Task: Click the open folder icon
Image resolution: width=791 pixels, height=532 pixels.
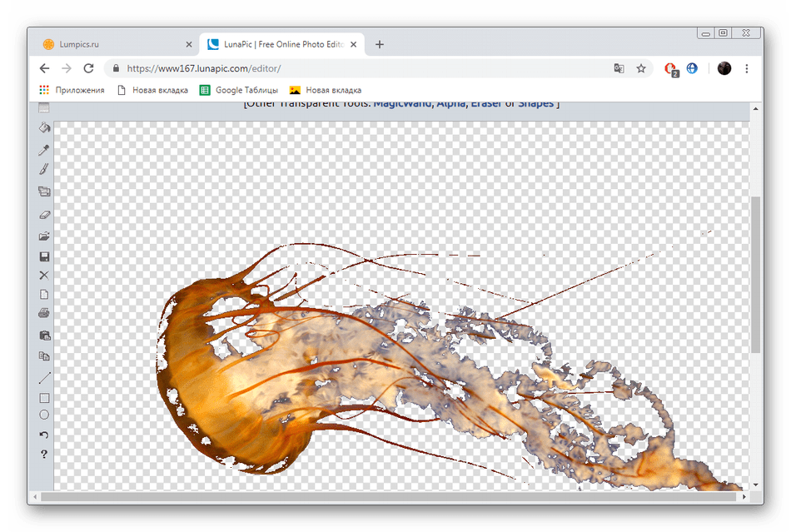Action: pyautogui.click(x=45, y=236)
